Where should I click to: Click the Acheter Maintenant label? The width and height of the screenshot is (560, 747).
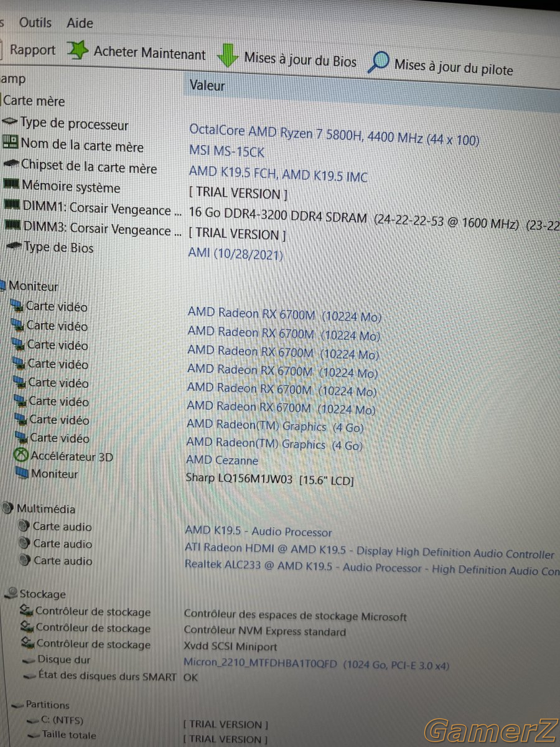[x=149, y=54]
